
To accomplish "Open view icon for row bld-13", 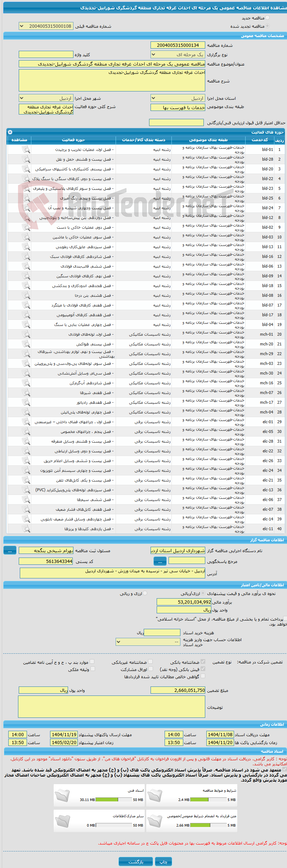I will pyautogui.click(x=26, y=247).
